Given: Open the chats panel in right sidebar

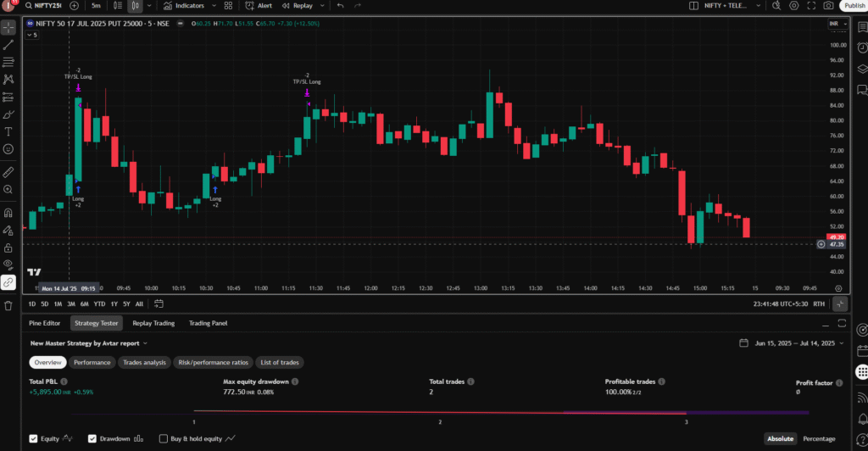Looking at the screenshot, I should [x=862, y=90].
